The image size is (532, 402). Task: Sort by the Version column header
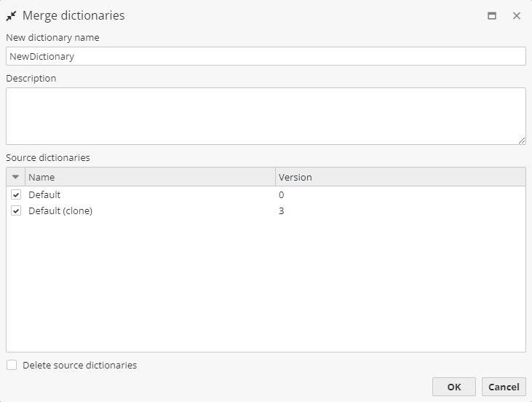click(x=400, y=177)
